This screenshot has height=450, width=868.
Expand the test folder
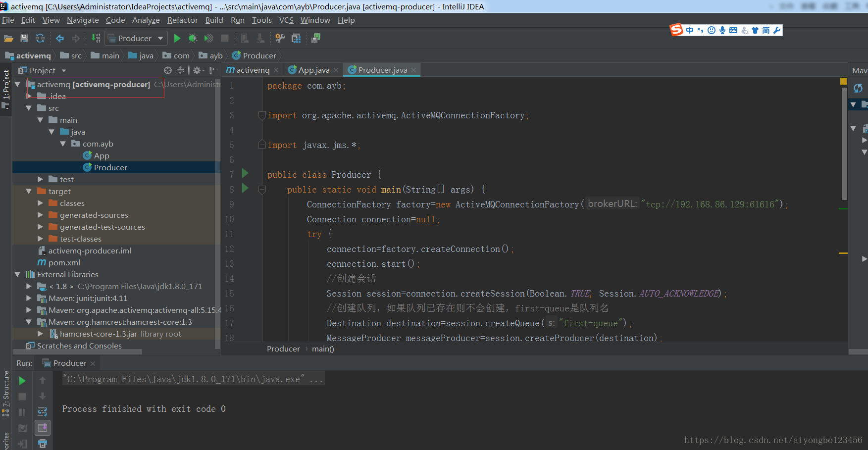tap(40, 180)
